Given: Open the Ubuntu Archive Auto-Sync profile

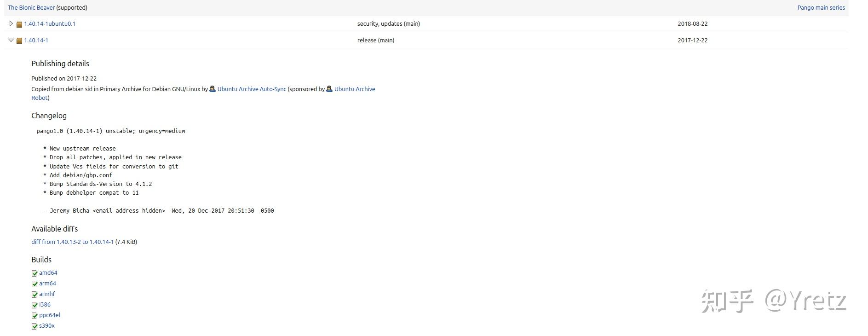Looking at the screenshot, I should [252, 89].
